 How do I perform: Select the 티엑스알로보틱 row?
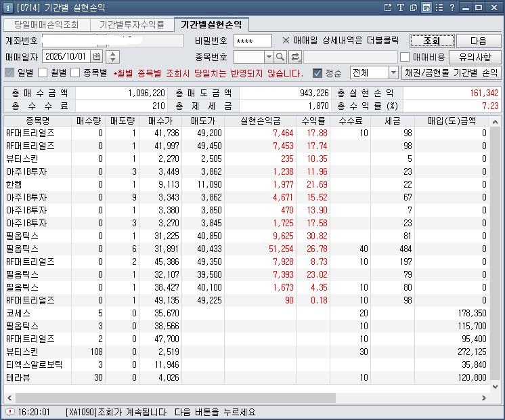pos(246,364)
